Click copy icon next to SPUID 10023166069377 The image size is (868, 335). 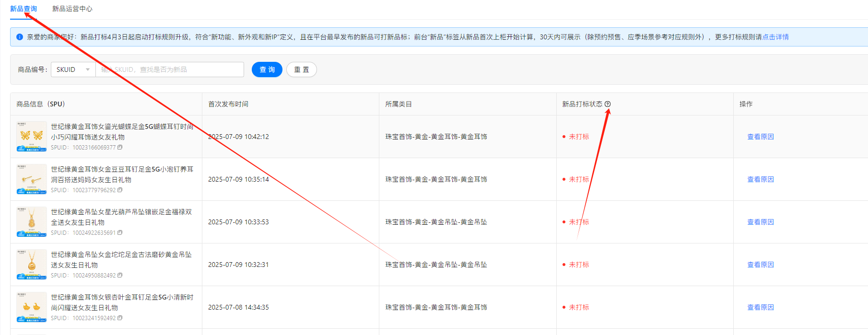(120, 148)
